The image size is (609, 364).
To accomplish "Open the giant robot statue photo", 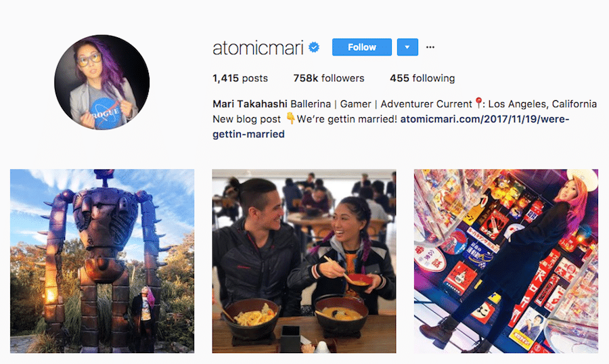I will [102, 261].
